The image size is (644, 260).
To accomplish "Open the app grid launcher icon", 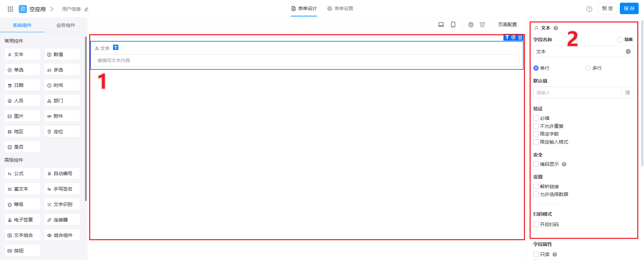I will point(10,9).
